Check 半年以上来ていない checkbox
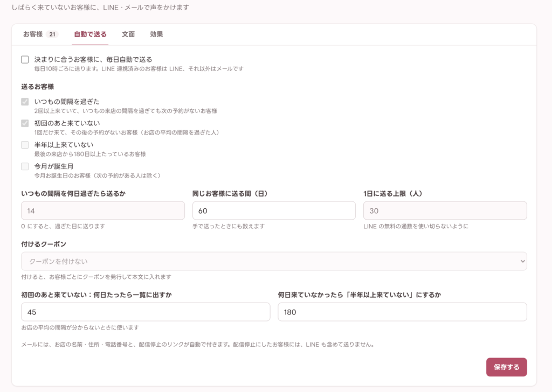 point(25,145)
